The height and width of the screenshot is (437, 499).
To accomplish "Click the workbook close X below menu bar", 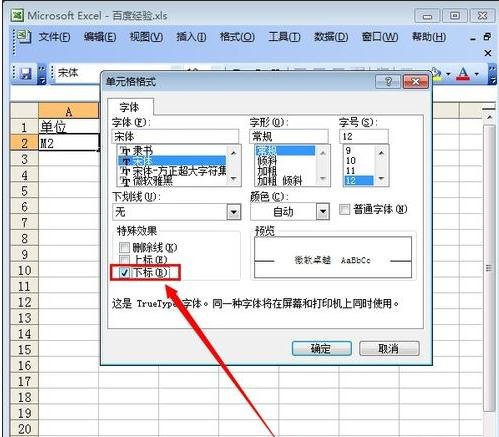I will (488, 53).
